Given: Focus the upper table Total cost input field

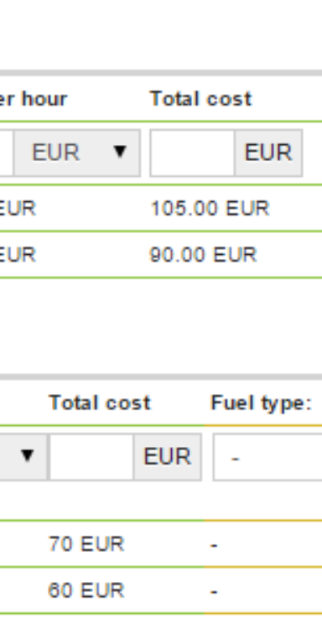Looking at the screenshot, I should coord(192,153).
